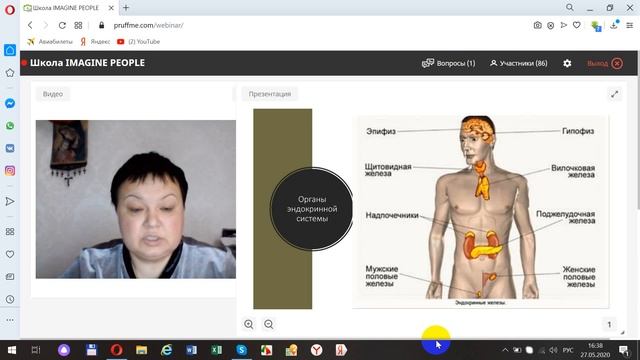
Task: Open a new browser tab
Action: pyautogui.click(x=126, y=7)
